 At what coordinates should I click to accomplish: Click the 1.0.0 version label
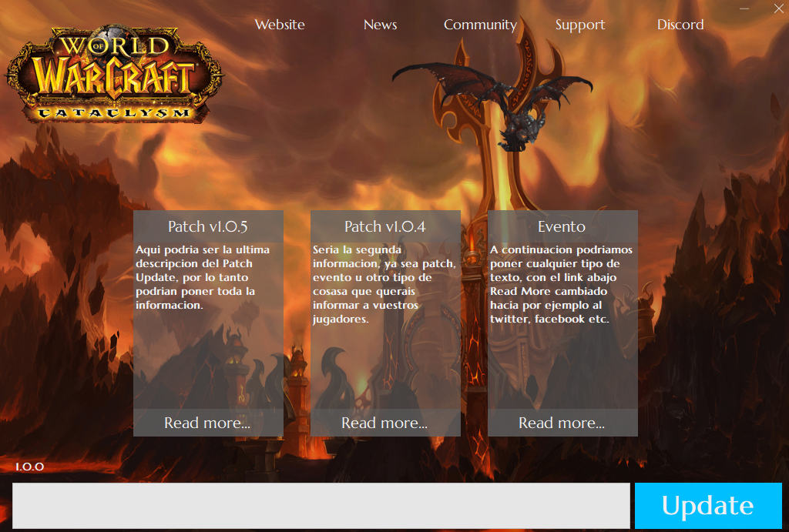(x=30, y=467)
